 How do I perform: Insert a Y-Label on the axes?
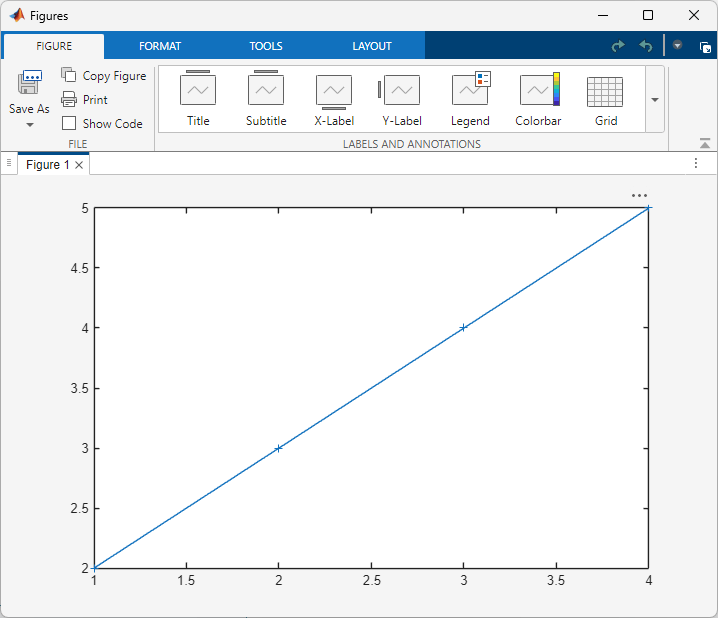402,99
